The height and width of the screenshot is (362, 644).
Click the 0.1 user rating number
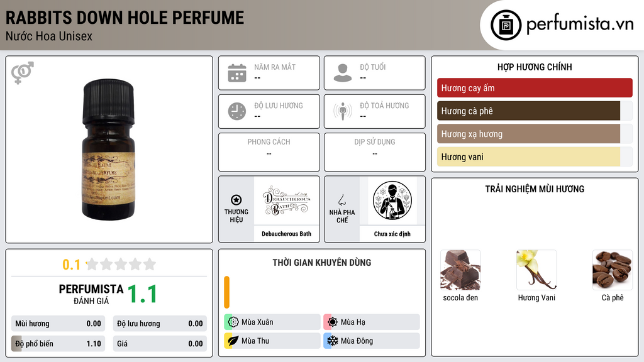(x=72, y=265)
